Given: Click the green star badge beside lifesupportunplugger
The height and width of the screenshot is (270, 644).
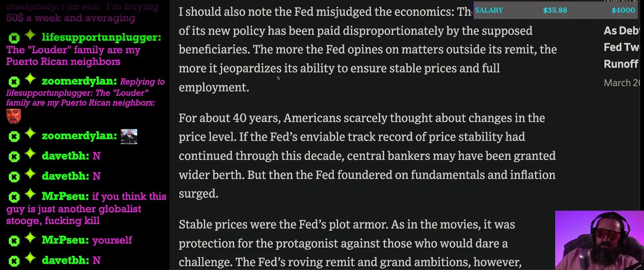Looking at the screenshot, I should coord(30,36).
